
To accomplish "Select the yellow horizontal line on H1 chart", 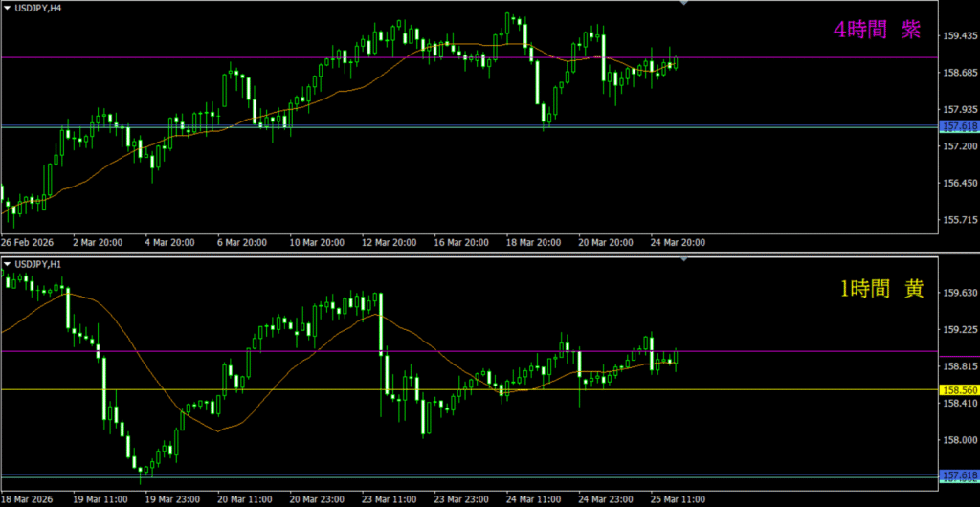I will click(287, 389).
